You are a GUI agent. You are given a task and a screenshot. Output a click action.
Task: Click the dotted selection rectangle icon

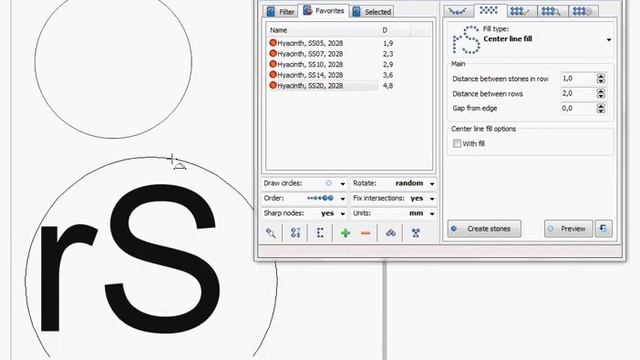pyautogui.click(x=320, y=233)
